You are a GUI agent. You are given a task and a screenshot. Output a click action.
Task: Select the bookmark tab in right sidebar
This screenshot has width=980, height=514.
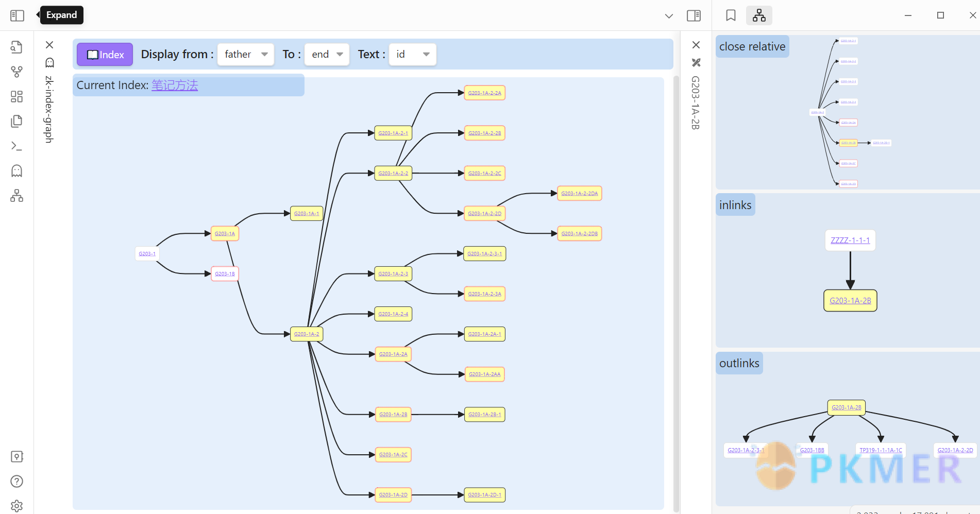(731, 15)
